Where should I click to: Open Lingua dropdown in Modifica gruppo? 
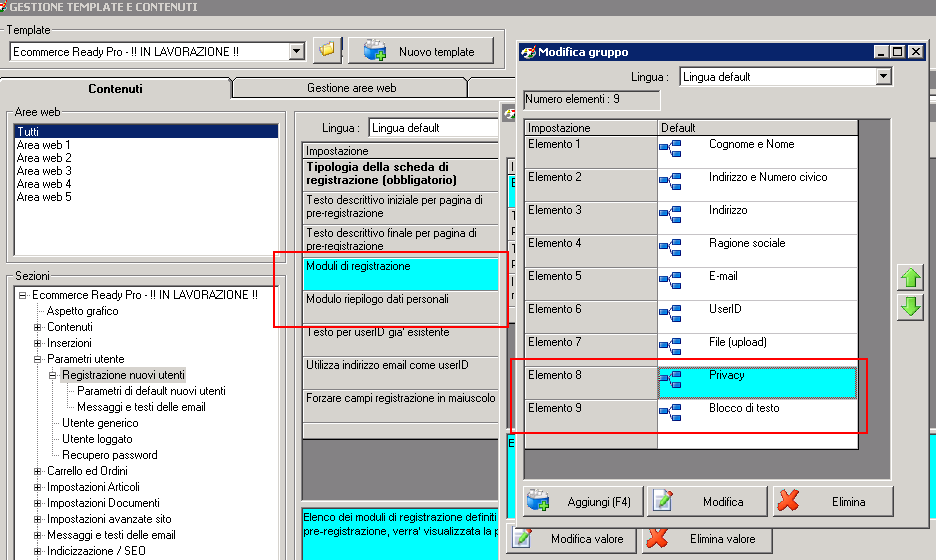tap(883, 76)
